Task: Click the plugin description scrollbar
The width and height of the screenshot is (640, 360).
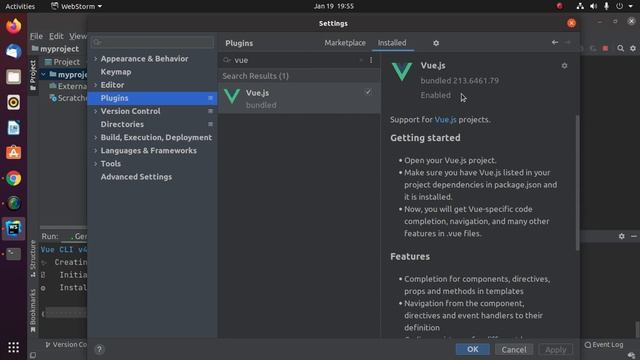Action: click(x=577, y=183)
